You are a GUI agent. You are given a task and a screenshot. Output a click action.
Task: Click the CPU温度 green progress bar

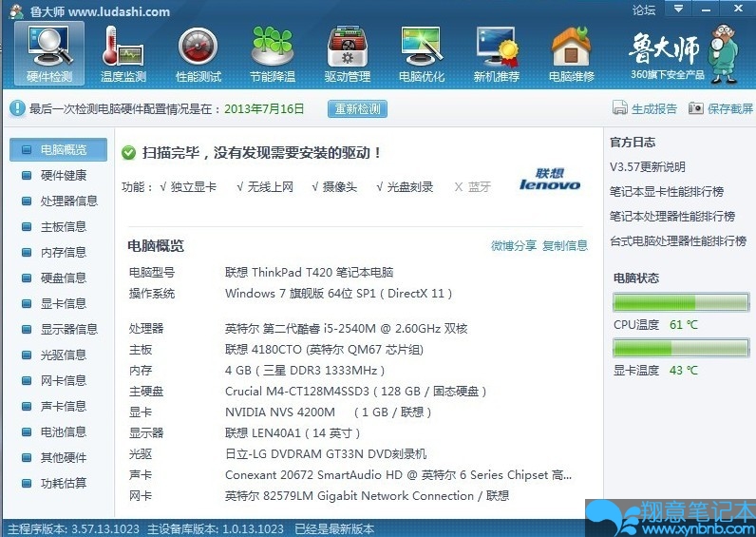(x=681, y=302)
